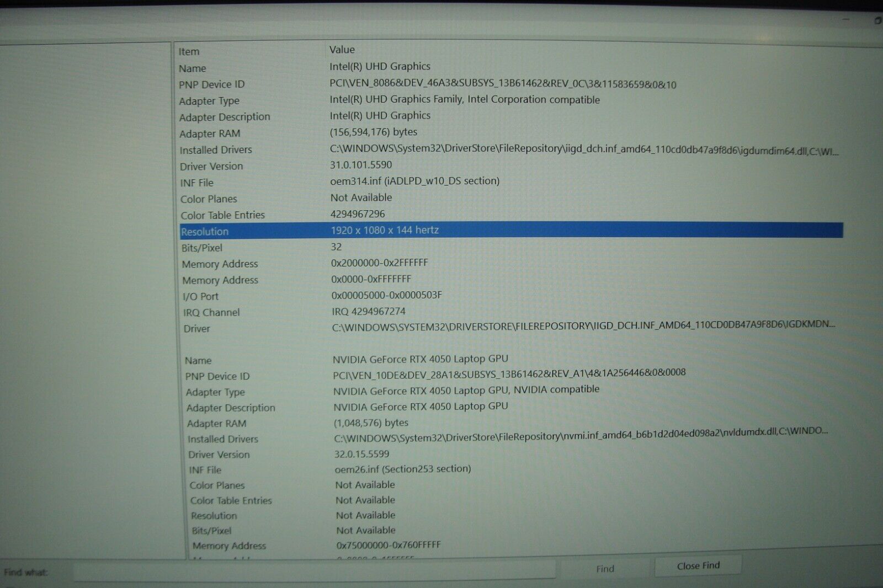Select the Name value NVIDIA GeForce RTX 4050 Laptop GPU
The height and width of the screenshot is (588, 883).
click(421, 359)
